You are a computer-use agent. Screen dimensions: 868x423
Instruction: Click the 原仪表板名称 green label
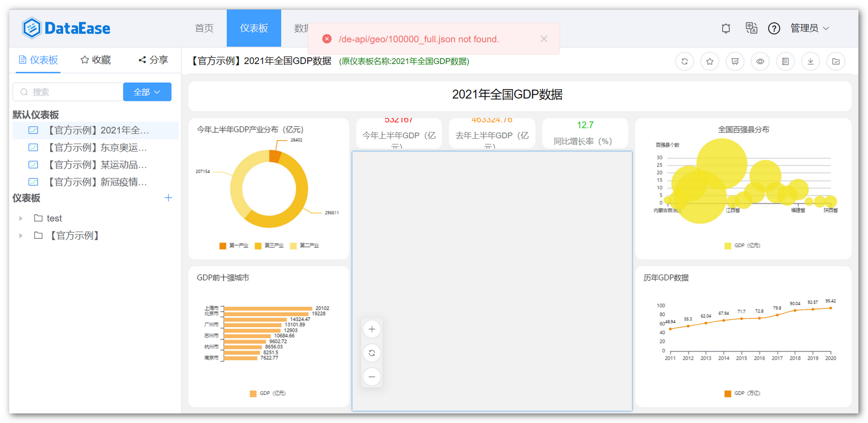coord(404,61)
